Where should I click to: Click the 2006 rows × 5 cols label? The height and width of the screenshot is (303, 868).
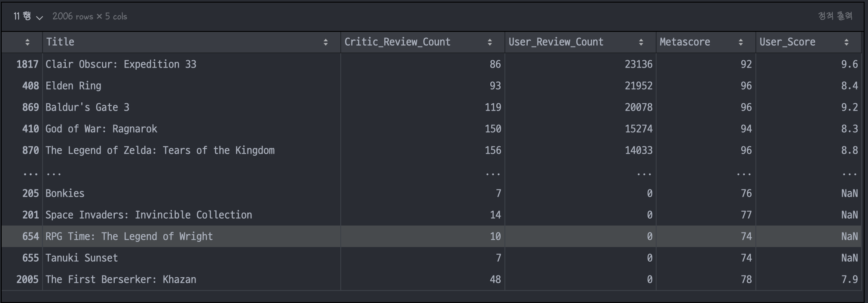click(90, 16)
